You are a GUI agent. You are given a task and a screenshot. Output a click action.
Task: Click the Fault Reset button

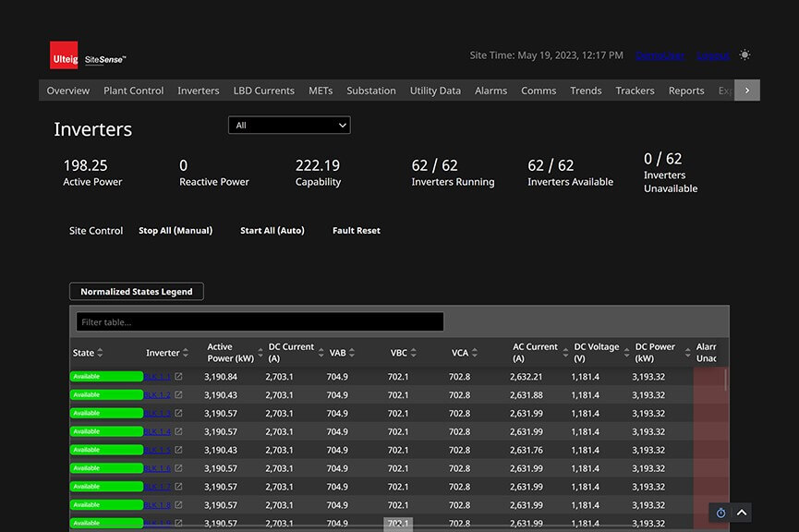pyautogui.click(x=356, y=231)
